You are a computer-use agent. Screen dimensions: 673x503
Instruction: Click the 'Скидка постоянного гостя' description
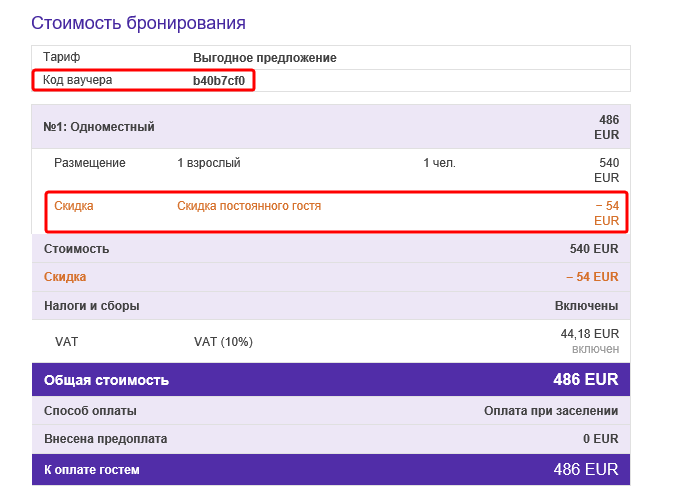click(x=249, y=206)
